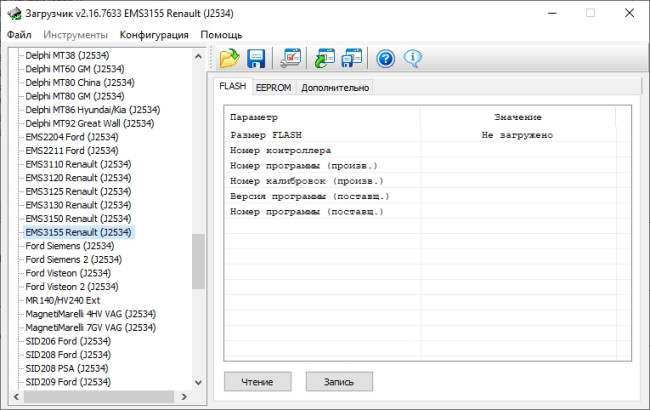Select Delphi MT60 GM (J2534)

(x=75, y=69)
